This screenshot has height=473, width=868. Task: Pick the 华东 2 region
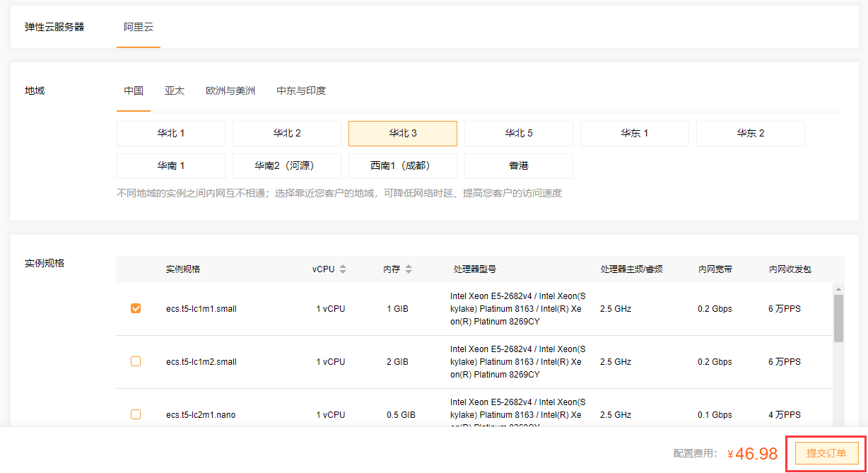(751, 134)
